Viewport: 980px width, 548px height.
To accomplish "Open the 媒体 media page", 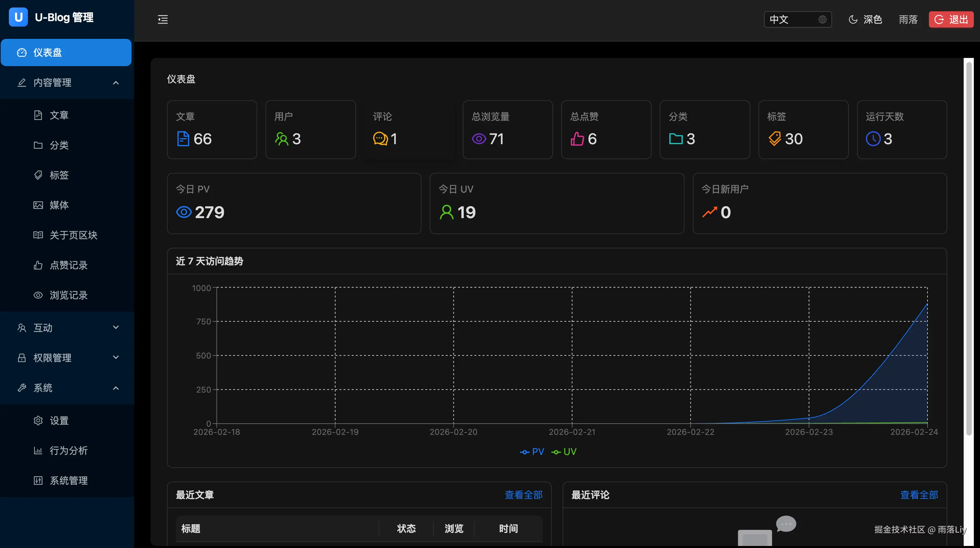I will point(59,205).
